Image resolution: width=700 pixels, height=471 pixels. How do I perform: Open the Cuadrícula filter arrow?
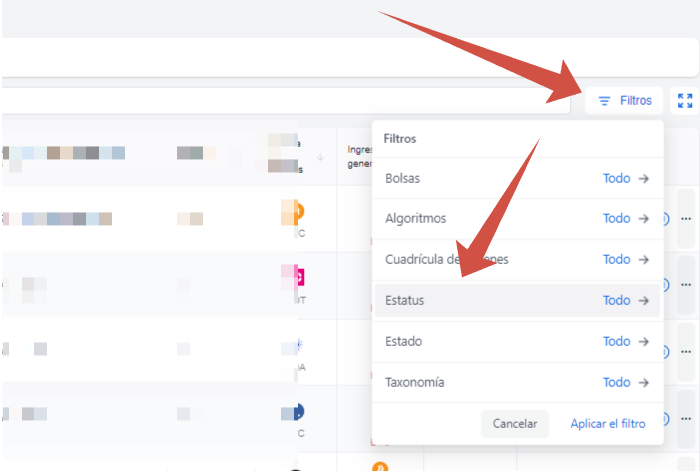643,259
